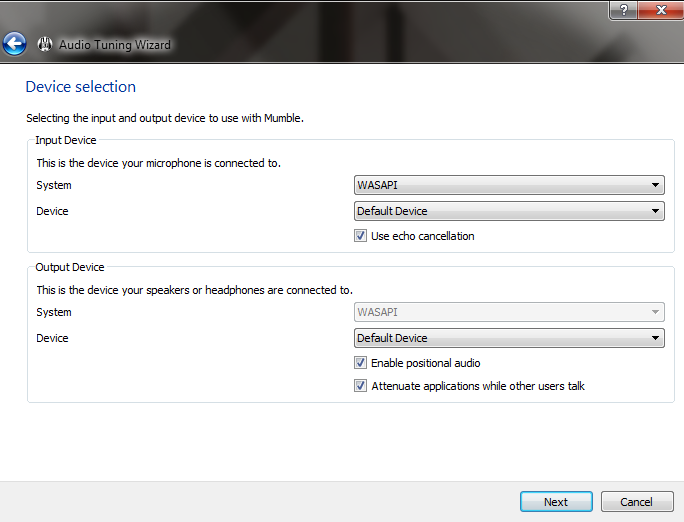Click the Output Device group box title
This screenshot has width=684, height=522.
tap(70, 268)
